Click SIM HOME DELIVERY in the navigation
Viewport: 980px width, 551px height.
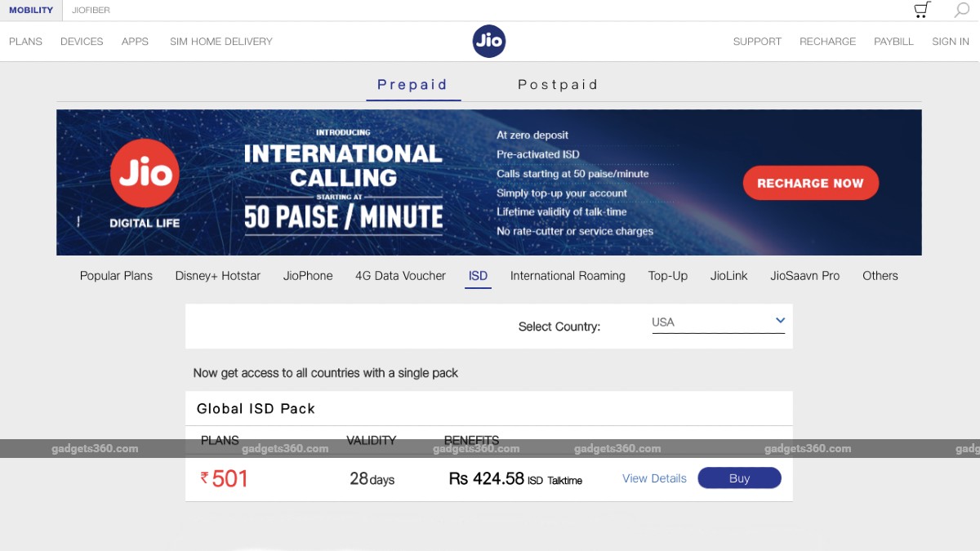click(x=220, y=41)
